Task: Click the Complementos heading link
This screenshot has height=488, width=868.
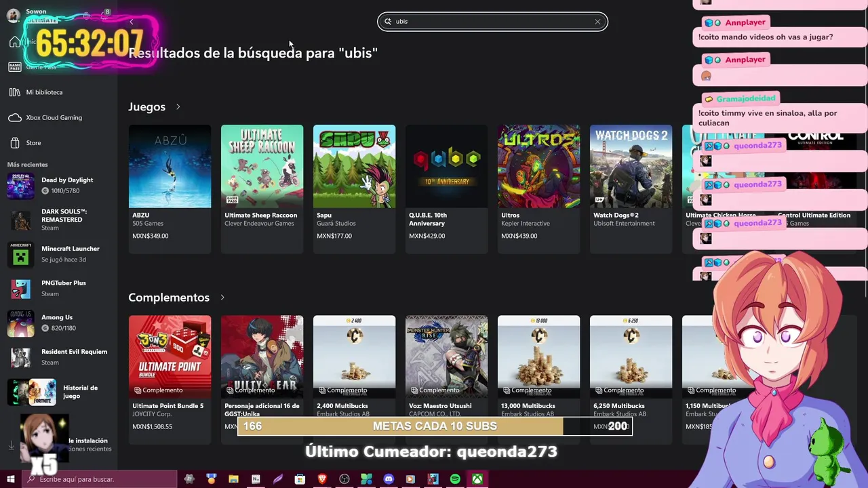Action: (169, 298)
